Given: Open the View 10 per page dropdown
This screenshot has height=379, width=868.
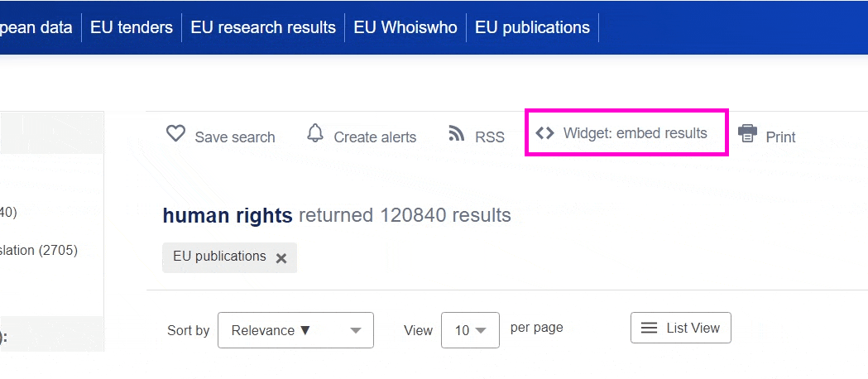Looking at the screenshot, I should [470, 330].
